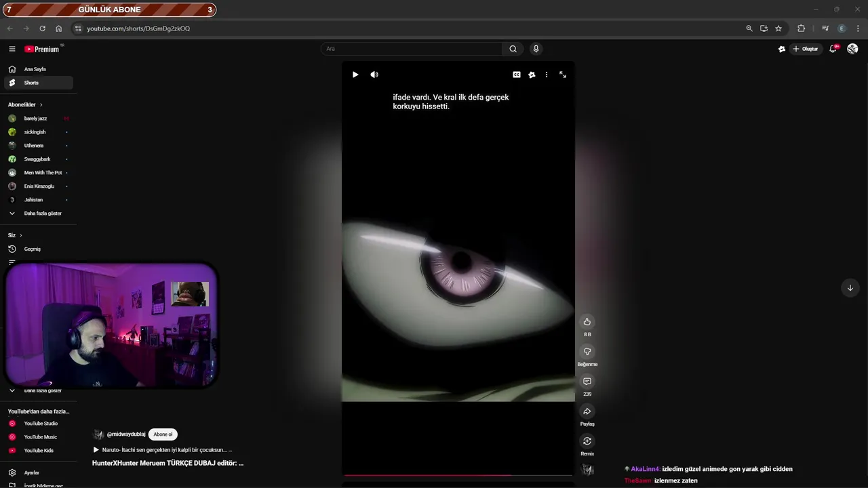
Task: Expand the Abonelikler section
Action: 25,105
